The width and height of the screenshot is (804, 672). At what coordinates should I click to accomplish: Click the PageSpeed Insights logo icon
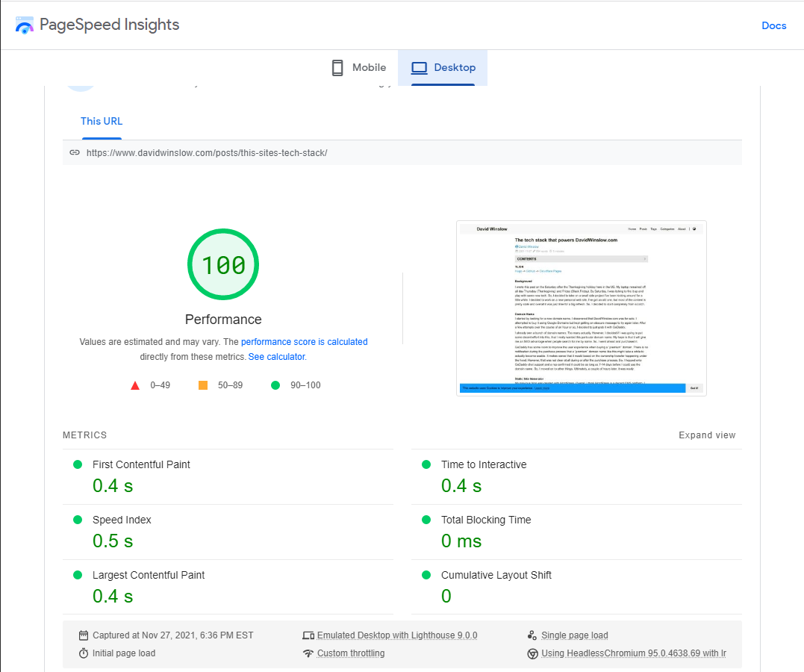tap(25, 25)
